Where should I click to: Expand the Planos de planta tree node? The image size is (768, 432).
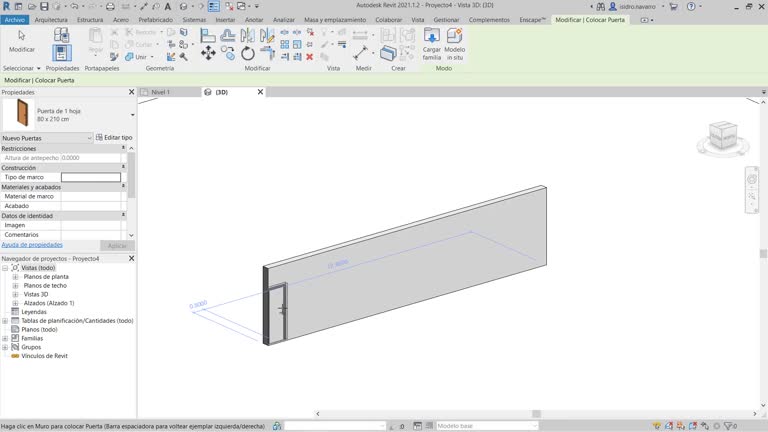coord(15,277)
